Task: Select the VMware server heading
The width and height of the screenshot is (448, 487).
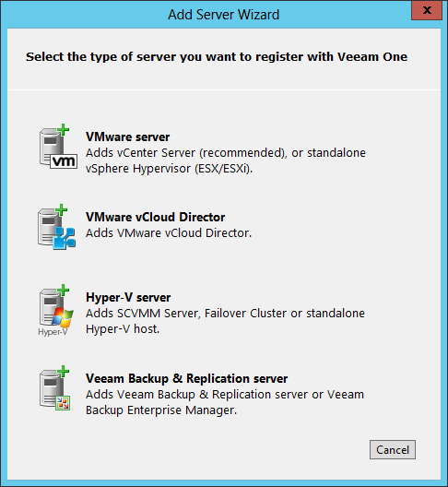Action: coord(127,137)
